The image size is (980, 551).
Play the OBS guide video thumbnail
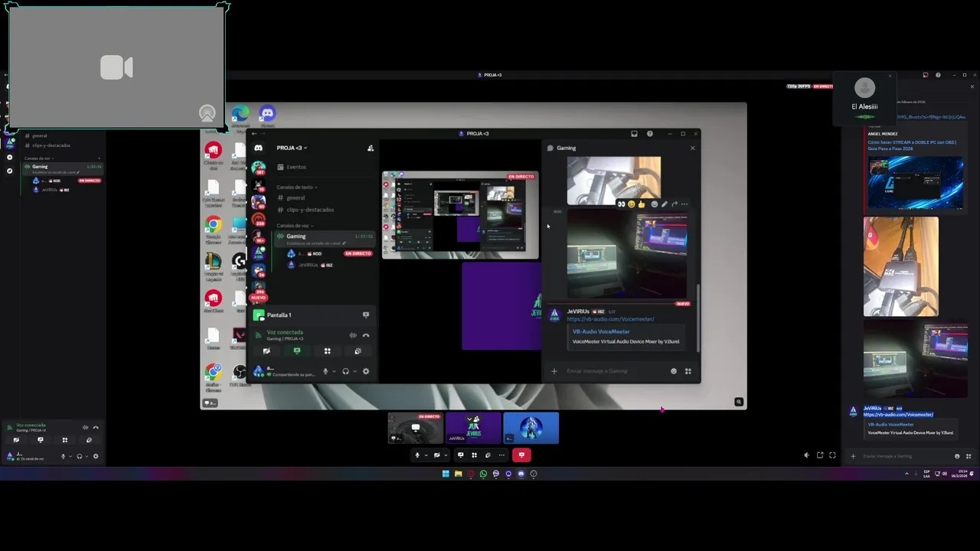coord(916,181)
